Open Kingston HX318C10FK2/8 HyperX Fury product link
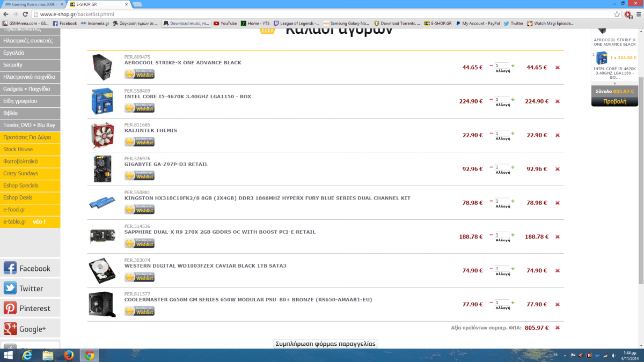This screenshot has height=362, width=644. click(267, 198)
